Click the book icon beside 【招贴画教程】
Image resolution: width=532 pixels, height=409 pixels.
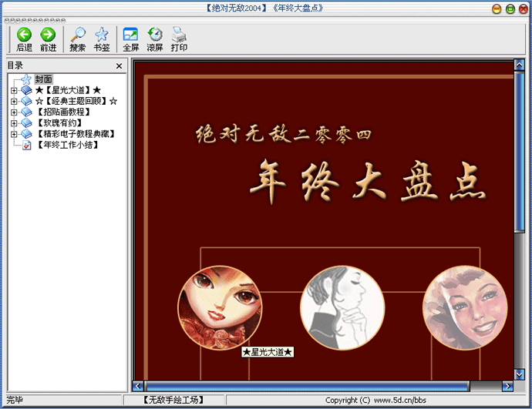click(x=26, y=112)
